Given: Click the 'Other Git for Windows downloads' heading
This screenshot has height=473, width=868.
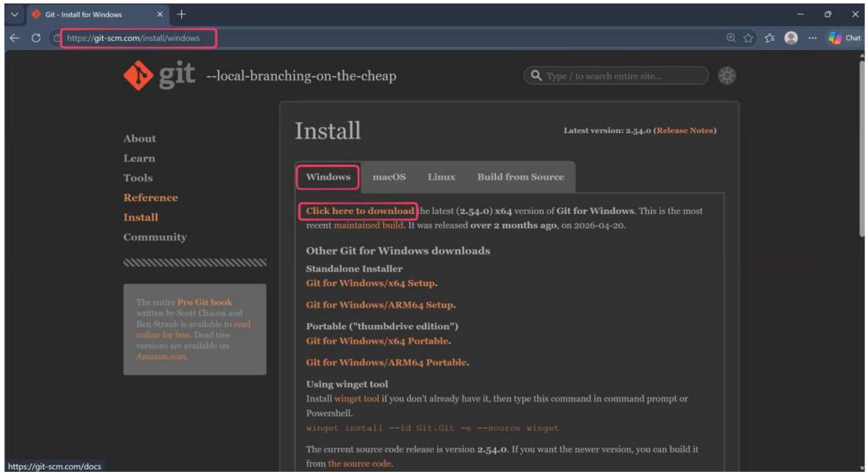Looking at the screenshot, I should pos(398,251).
